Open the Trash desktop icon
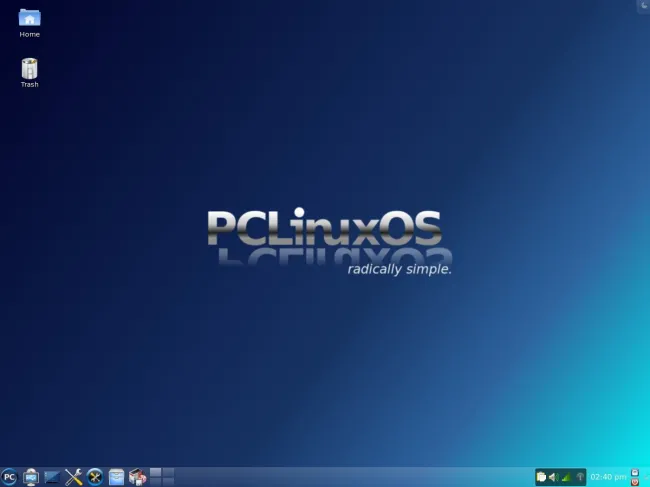Screen dimensions: 650x487 click(x=30, y=68)
